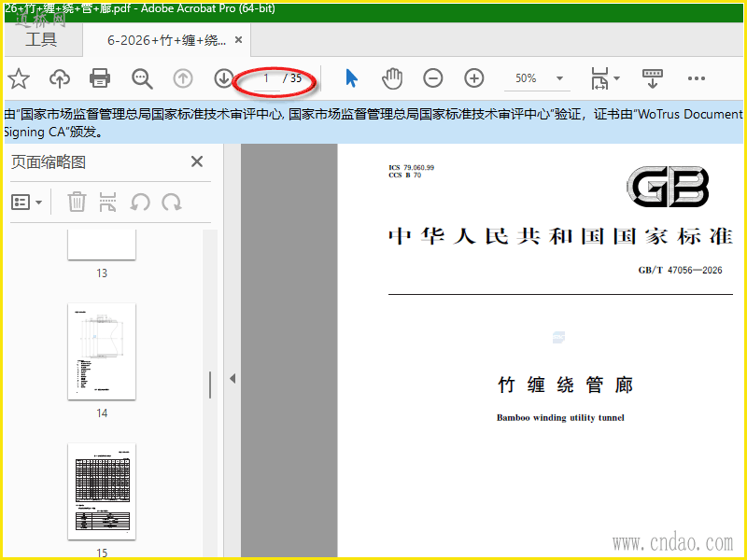Click the current page number field
747x560 pixels.
[266, 78]
